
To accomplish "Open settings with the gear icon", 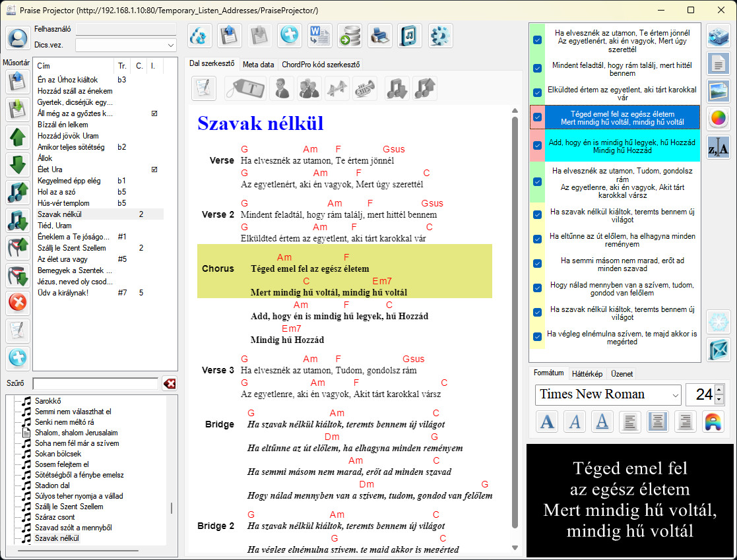I will [440, 36].
